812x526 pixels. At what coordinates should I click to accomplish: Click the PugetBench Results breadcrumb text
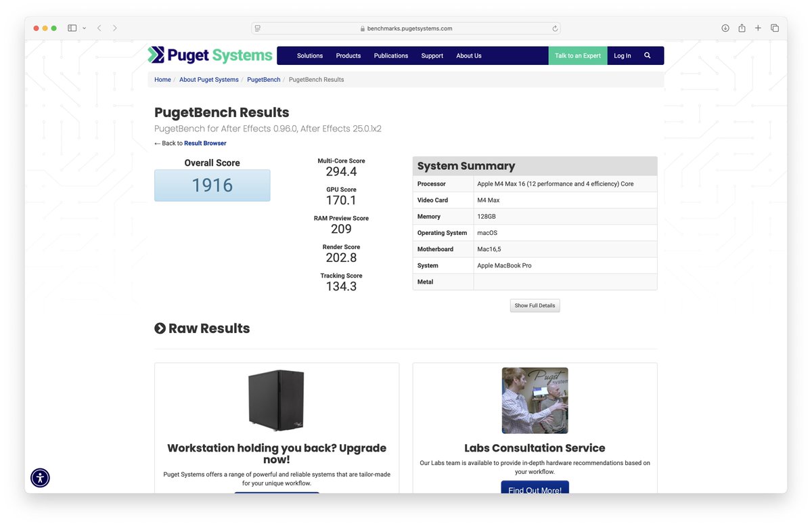coord(316,80)
